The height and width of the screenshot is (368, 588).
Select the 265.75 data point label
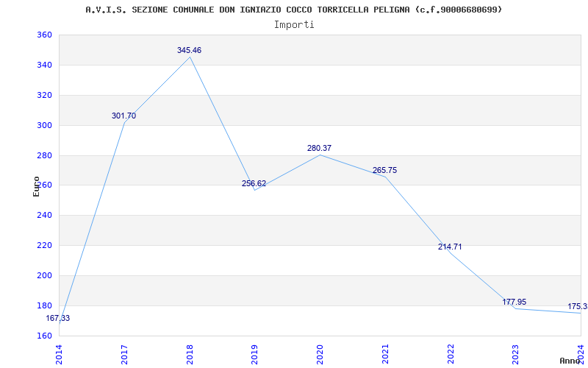[384, 171]
